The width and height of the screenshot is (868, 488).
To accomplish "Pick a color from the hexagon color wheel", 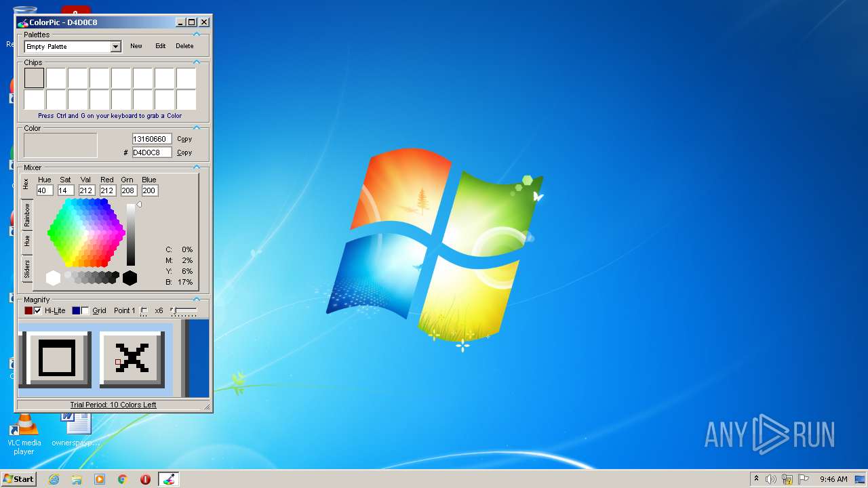I will (86, 233).
